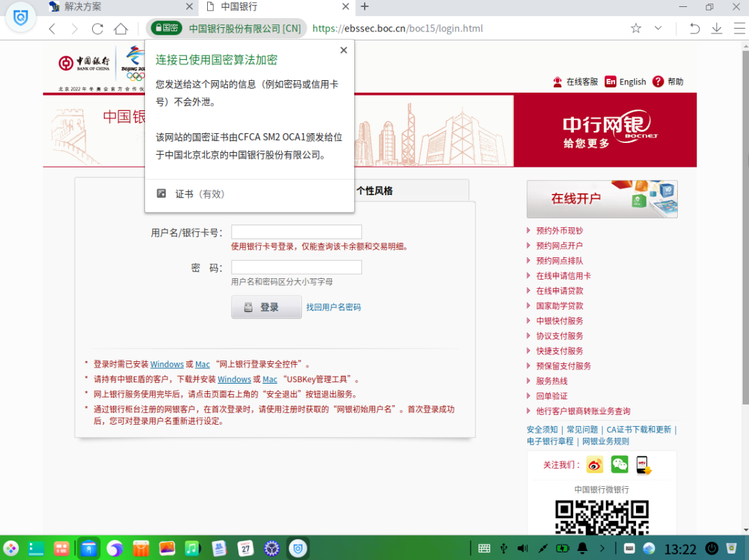
Task: Download the Mac USBKey management tool
Action: click(270, 379)
